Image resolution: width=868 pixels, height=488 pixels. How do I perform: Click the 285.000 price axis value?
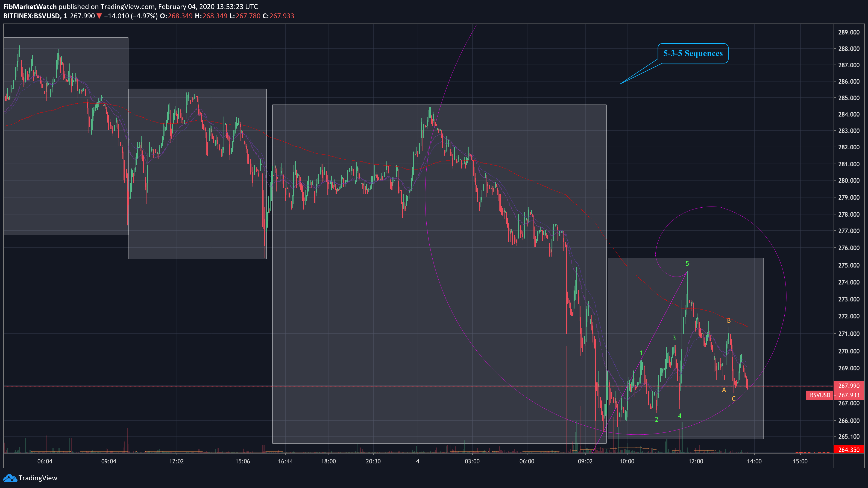tap(849, 98)
